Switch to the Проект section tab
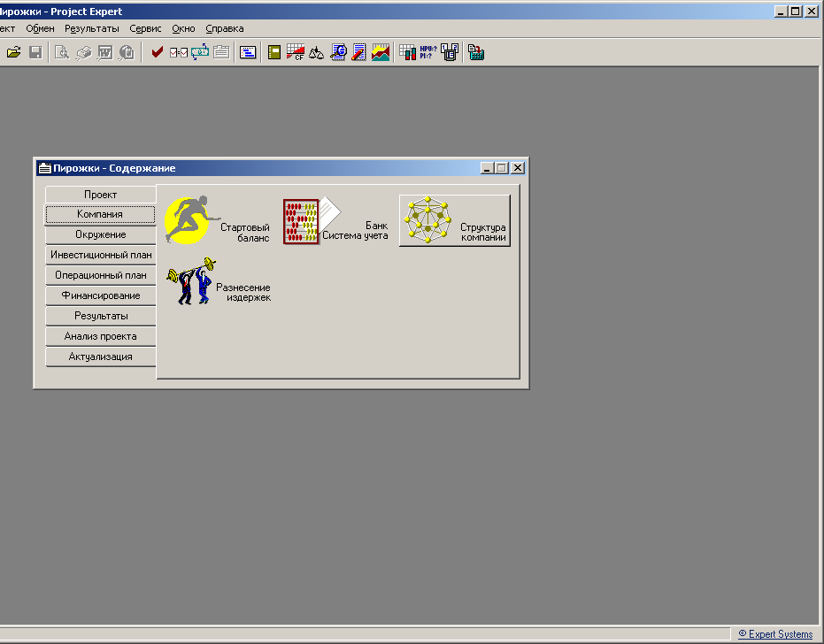Screen dimensions: 824x644 tap(100, 195)
